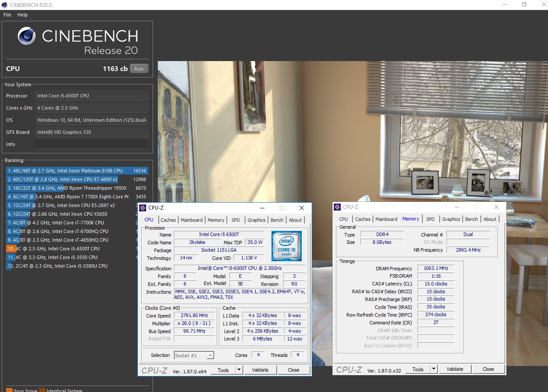This screenshot has height=392, width=548.
Task: Click the Level 3 cache 6 MBytes value
Action: 264,339
